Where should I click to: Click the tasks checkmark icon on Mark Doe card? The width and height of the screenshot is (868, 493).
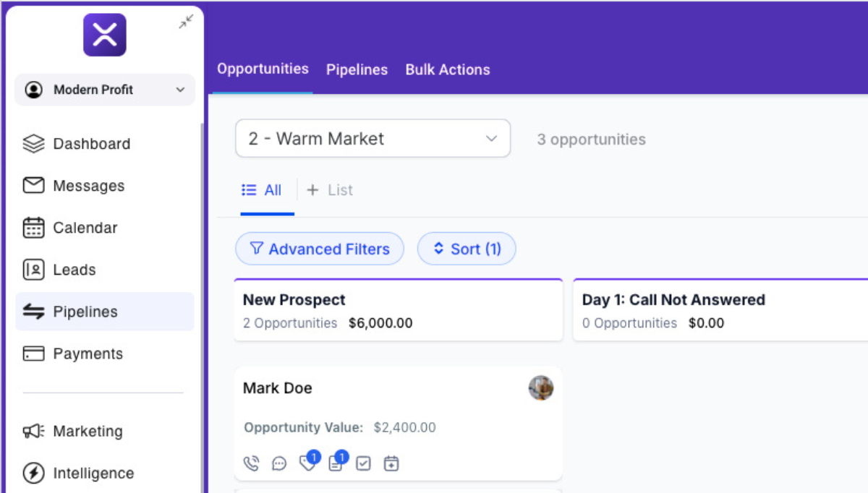point(363,463)
